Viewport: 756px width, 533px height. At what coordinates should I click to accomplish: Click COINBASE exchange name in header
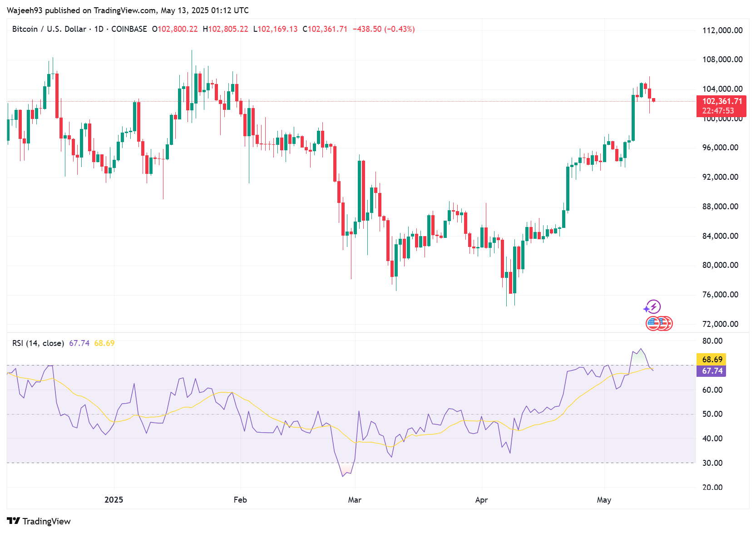pos(129,29)
